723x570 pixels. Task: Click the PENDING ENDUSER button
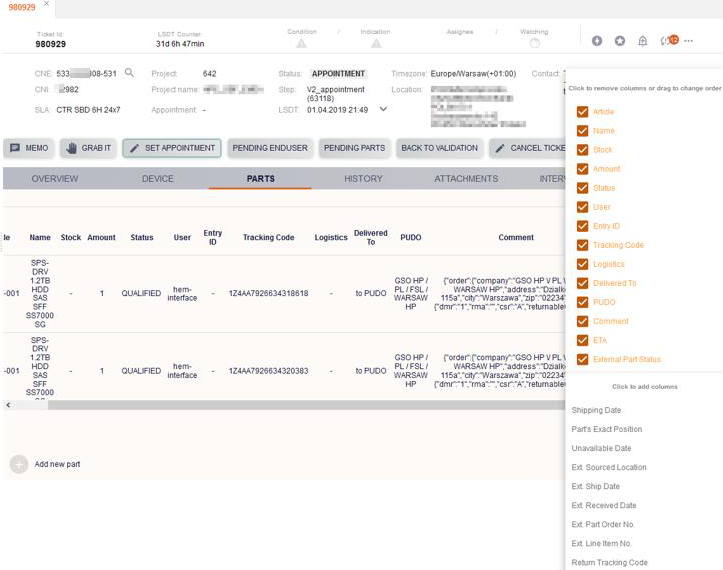tap(270, 148)
